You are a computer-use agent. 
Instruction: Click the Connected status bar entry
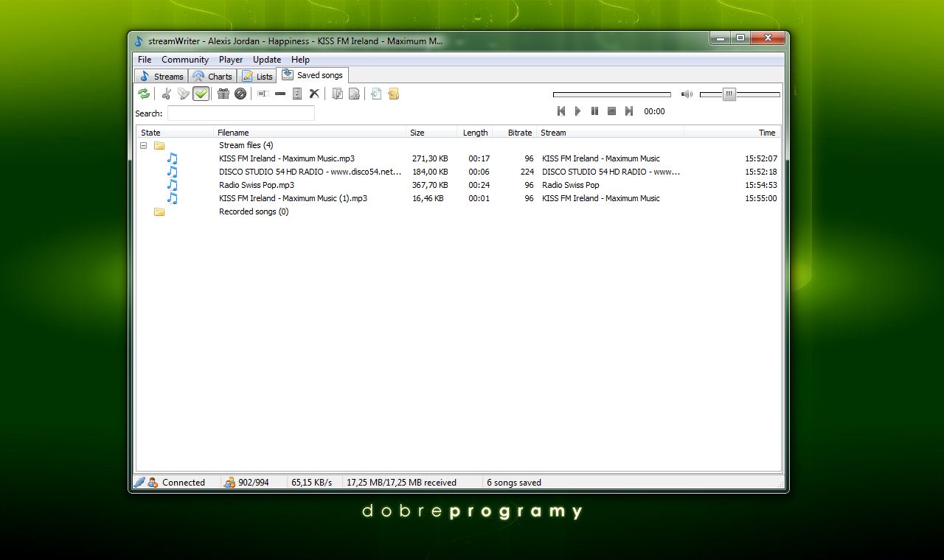184,483
